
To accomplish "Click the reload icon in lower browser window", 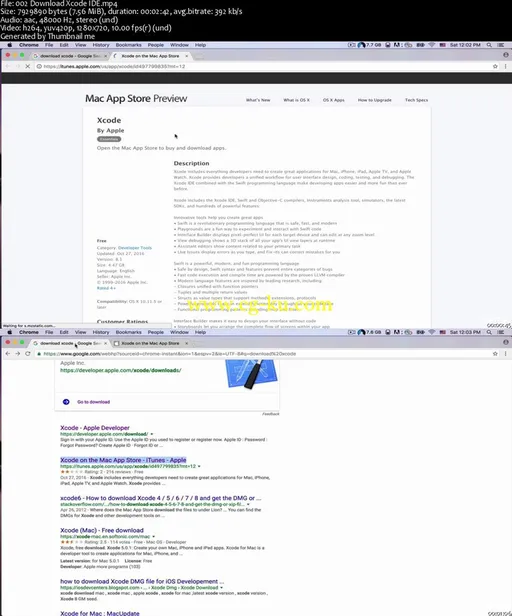I will click(x=28, y=354).
